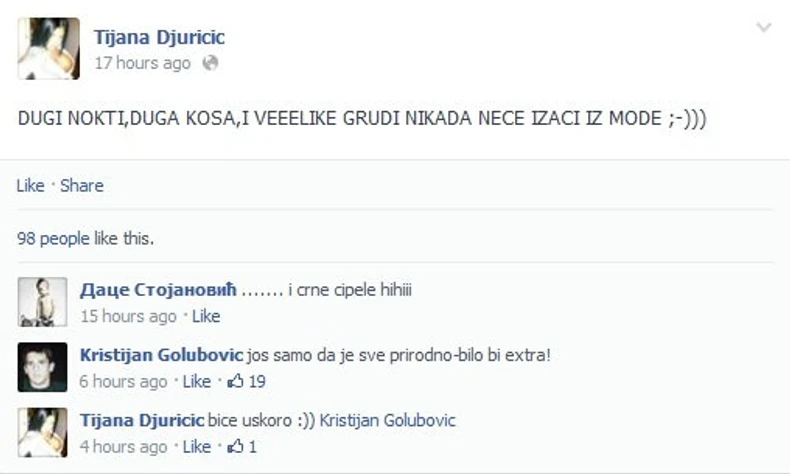Open Kristijan Golubovic commenter avatar

click(42, 367)
